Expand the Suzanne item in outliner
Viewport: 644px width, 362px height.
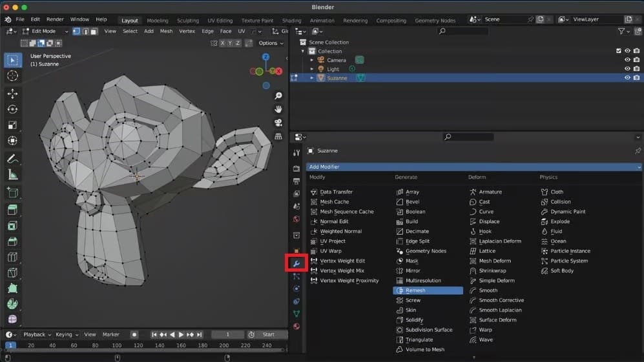pyautogui.click(x=312, y=78)
